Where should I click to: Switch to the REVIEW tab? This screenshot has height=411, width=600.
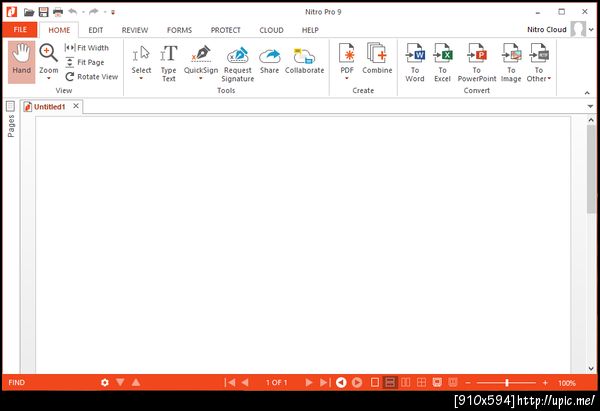click(x=135, y=30)
